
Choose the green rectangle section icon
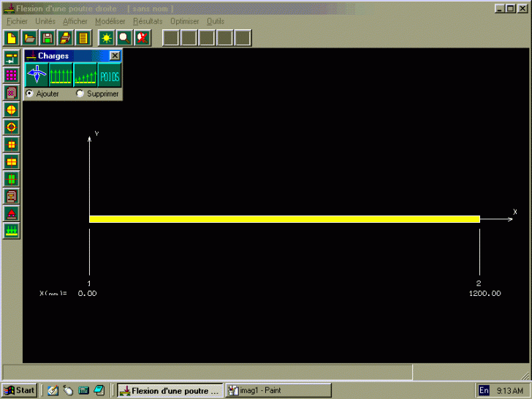(11, 179)
